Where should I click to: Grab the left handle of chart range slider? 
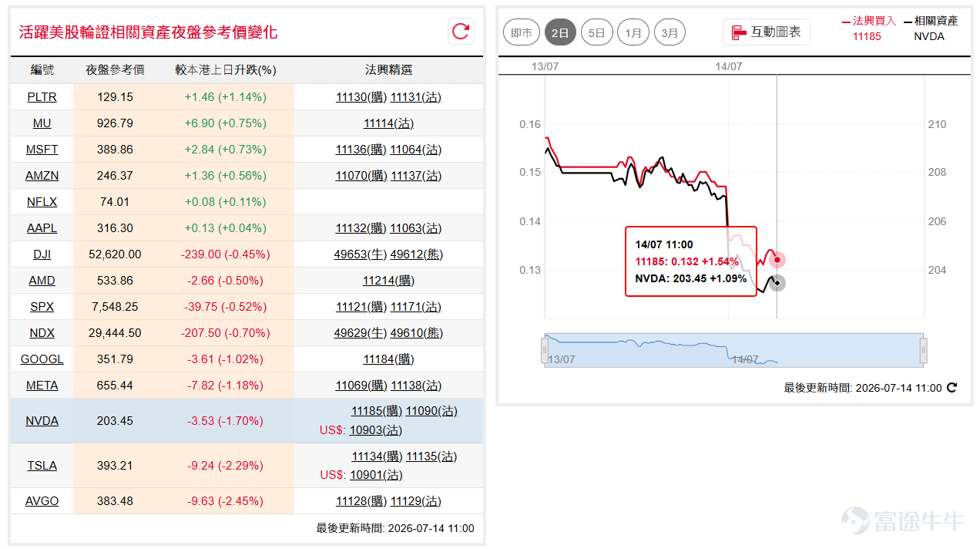click(x=545, y=350)
